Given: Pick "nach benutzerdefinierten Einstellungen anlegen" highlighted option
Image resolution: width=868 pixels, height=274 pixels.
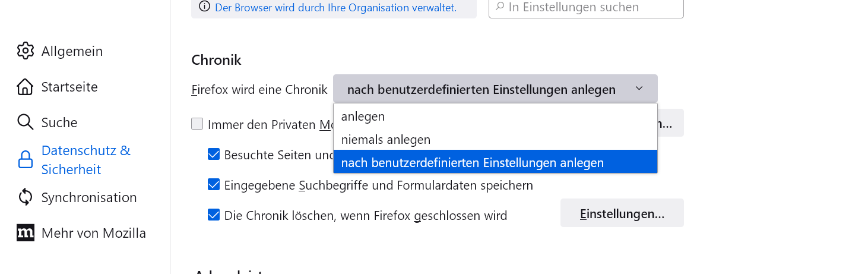Looking at the screenshot, I should 473,162.
